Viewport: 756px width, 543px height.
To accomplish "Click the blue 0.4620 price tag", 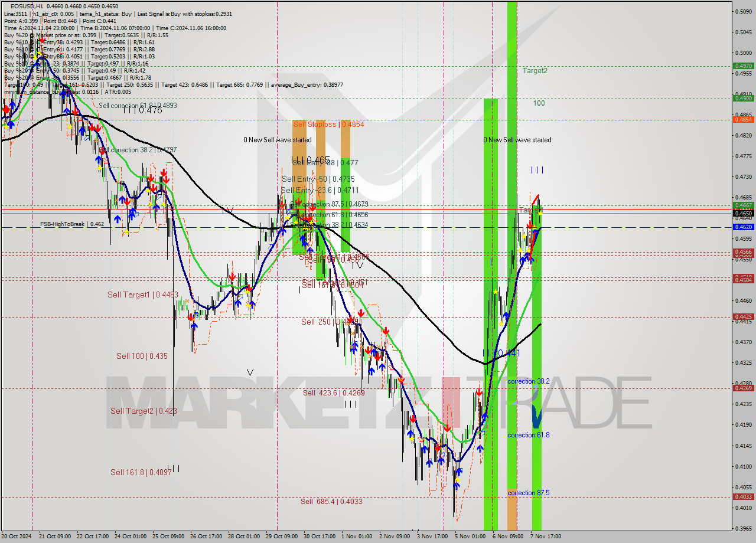I will click(743, 227).
